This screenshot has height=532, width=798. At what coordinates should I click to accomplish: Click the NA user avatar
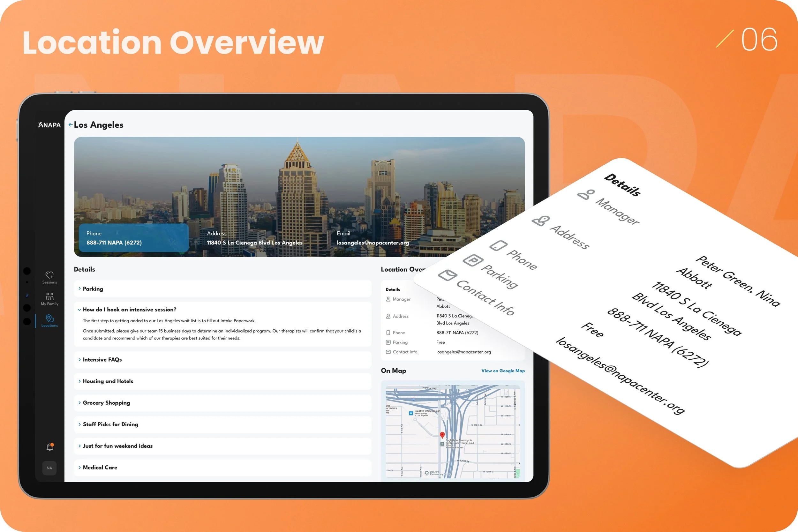click(49, 468)
